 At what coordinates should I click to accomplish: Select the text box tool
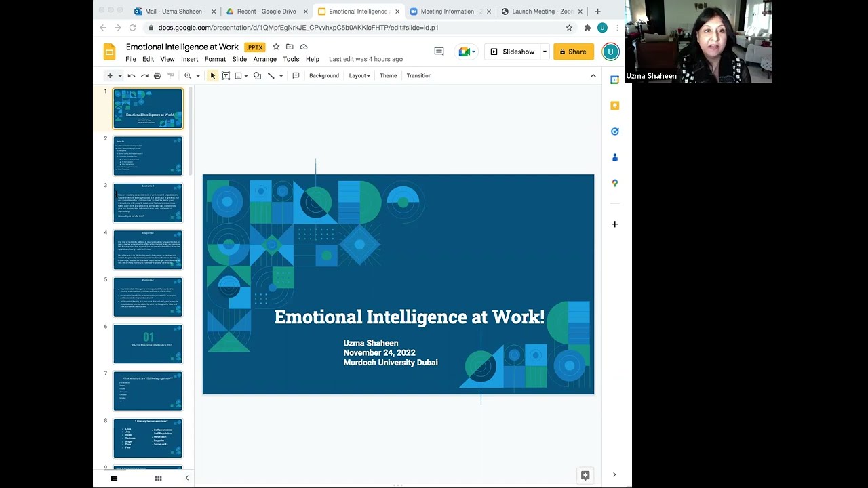226,76
